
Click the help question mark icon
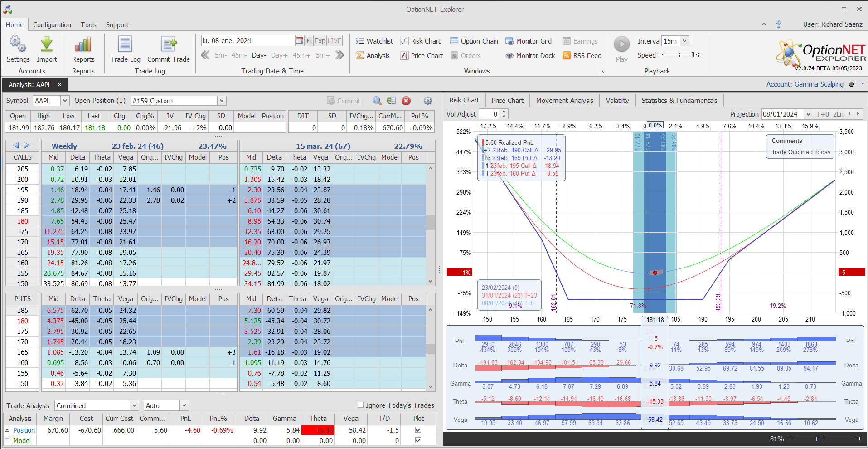(x=779, y=24)
